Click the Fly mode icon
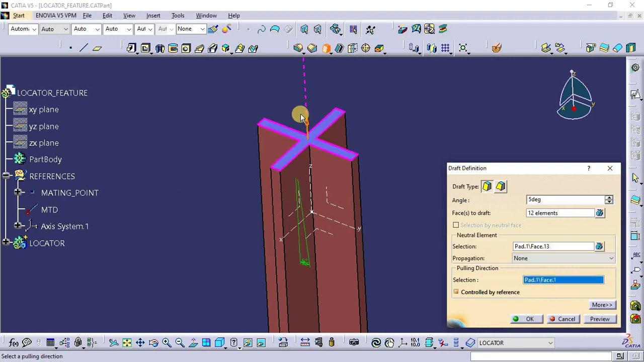This screenshot has width=644, height=362. click(114, 343)
